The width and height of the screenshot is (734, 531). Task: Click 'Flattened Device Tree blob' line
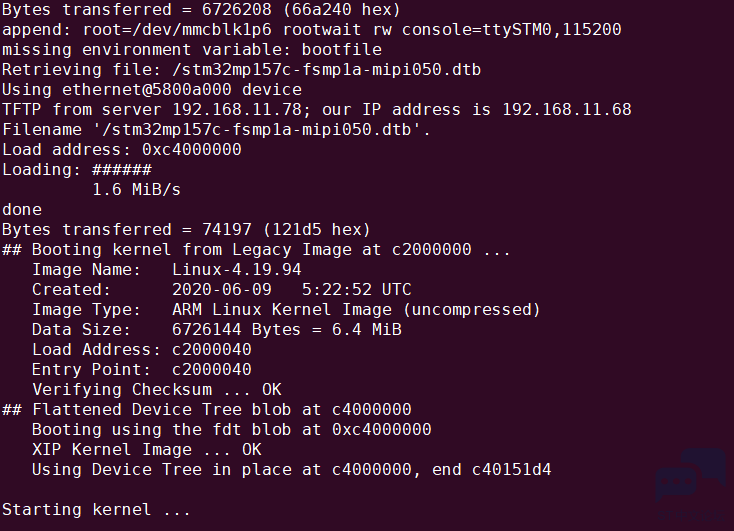click(207, 410)
